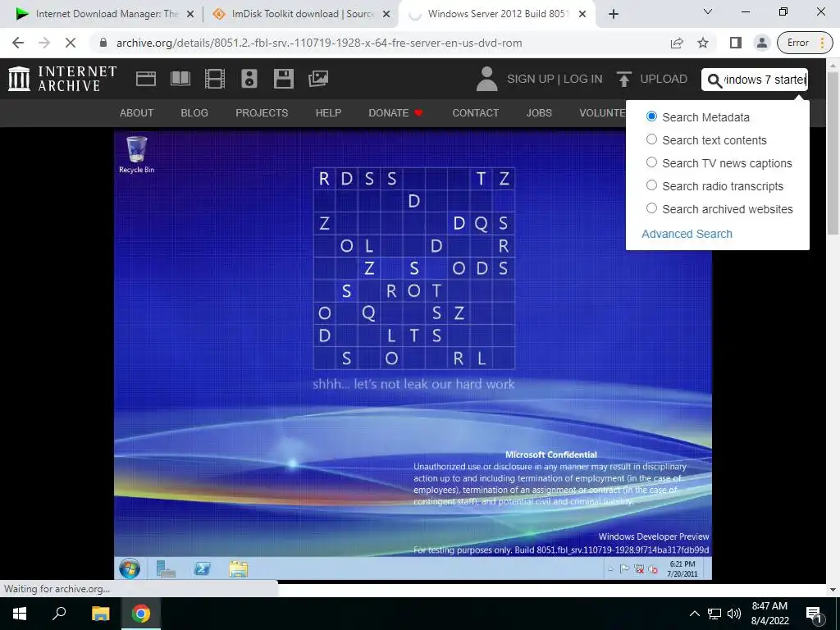Open BLOG menu item
The height and width of the screenshot is (630, 840).
tap(194, 113)
